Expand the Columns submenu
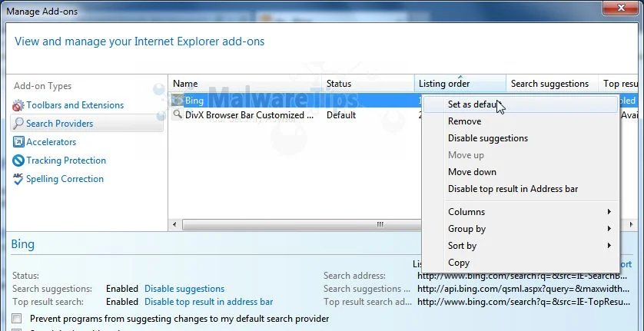This screenshot has height=331, width=644. 520,211
